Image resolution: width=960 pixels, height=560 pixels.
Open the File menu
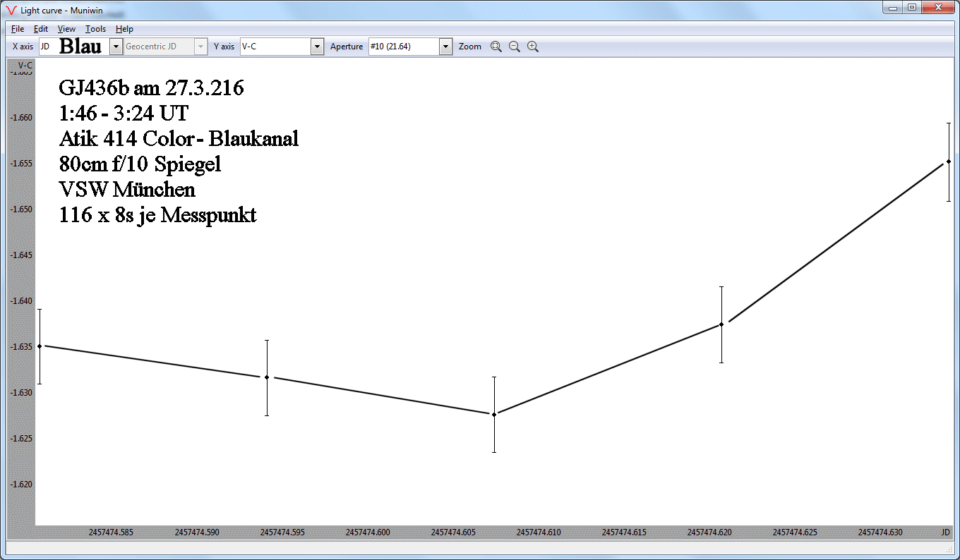[x=18, y=29]
